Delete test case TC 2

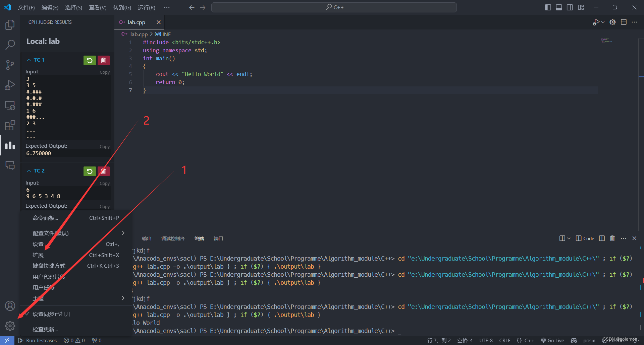click(103, 171)
